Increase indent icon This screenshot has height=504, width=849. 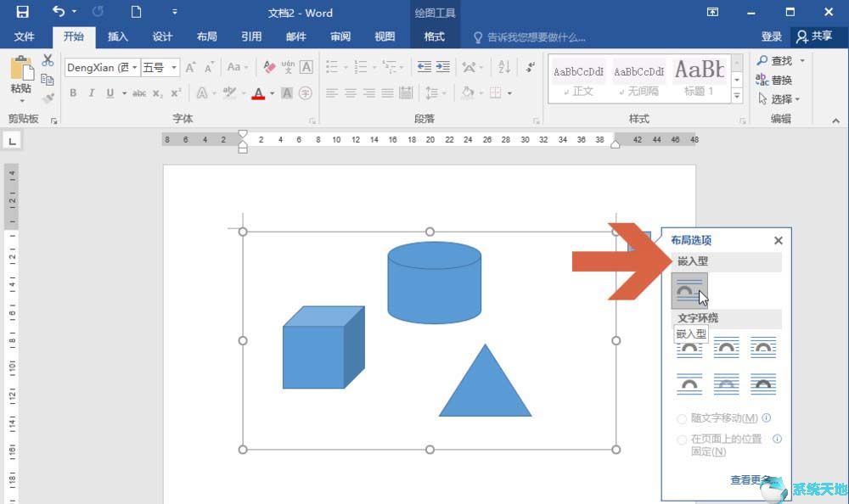pos(443,67)
